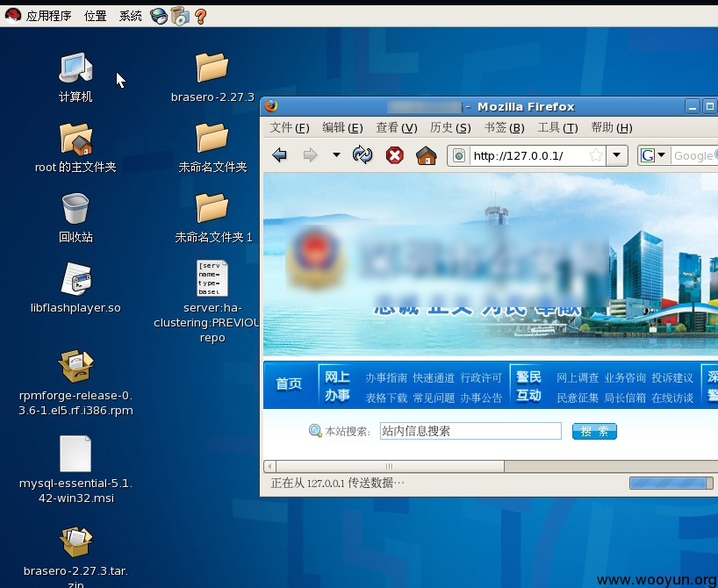Click 首页 in the site navigation
The width and height of the screenshot is (718, 588).
point(289,384)
